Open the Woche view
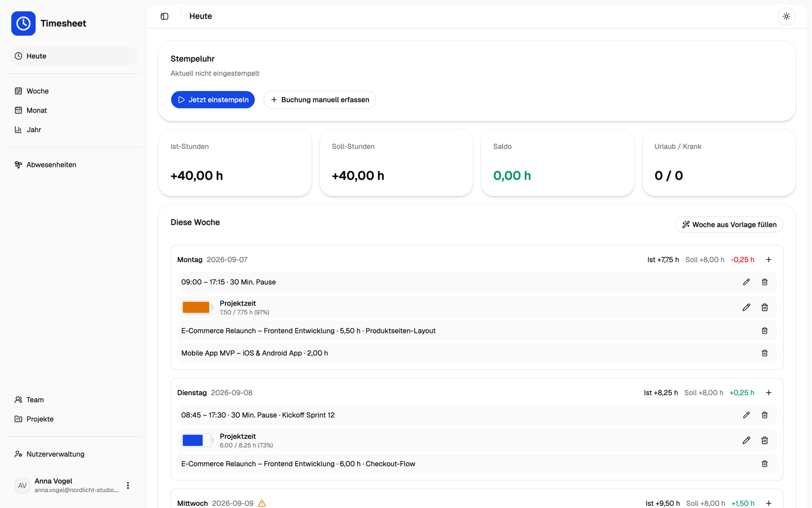 73,91
